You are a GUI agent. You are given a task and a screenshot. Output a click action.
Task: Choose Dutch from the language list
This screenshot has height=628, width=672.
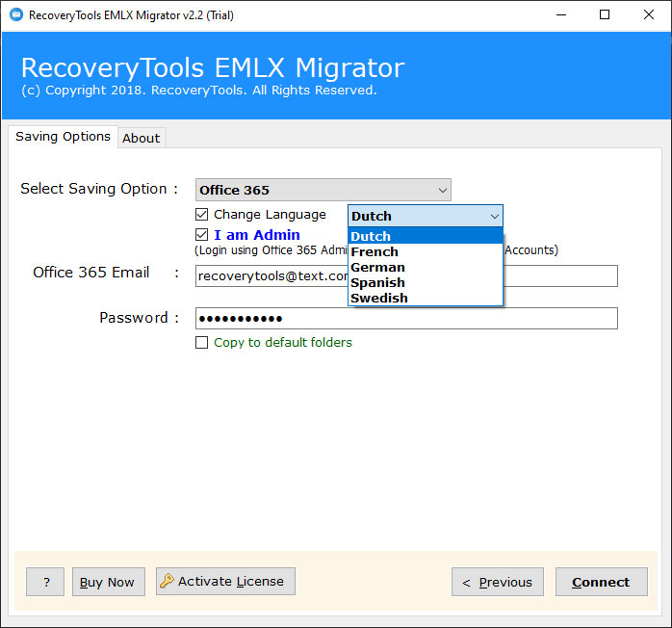click(426, 236)
